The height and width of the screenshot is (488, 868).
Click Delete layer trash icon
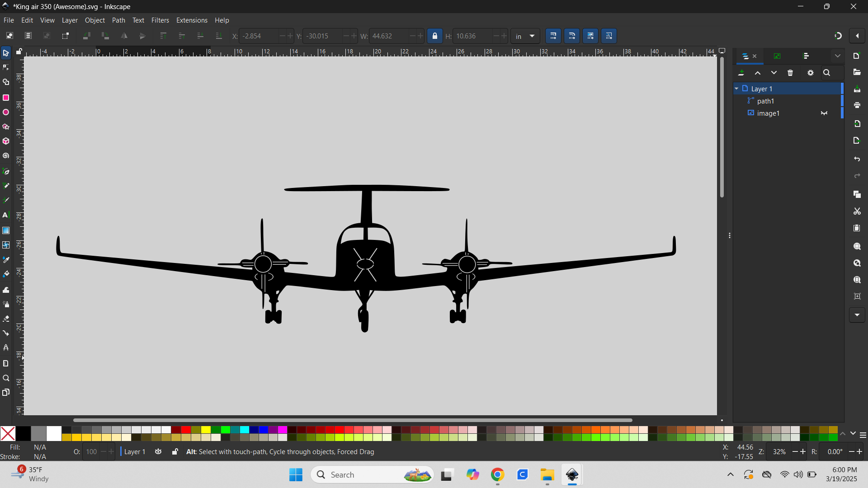click(790, 73)
